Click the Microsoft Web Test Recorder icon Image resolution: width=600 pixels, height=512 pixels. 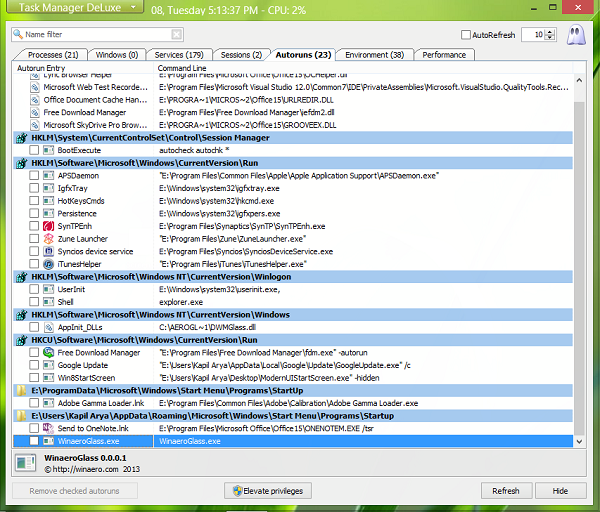click(x=35, y=87)
